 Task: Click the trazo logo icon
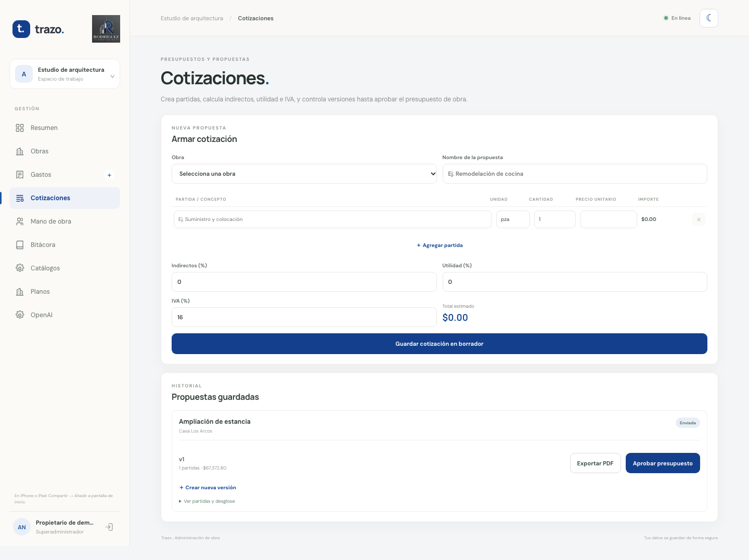(x=21, y=29)
